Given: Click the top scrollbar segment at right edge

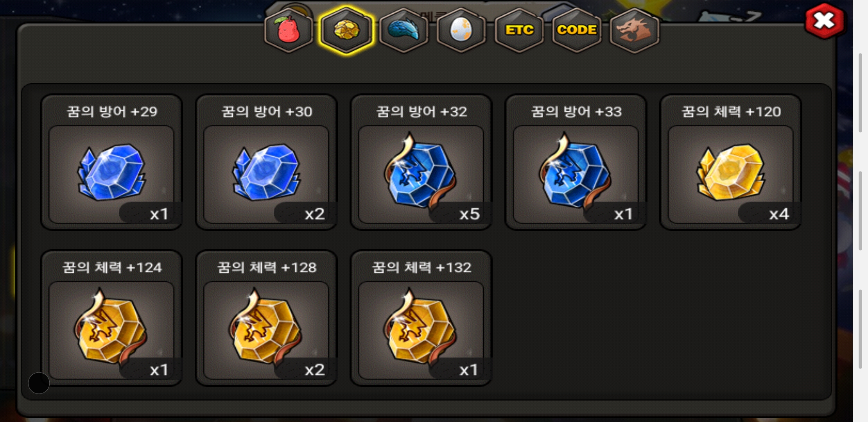Looking at the screenshot, I should [860, 93].
